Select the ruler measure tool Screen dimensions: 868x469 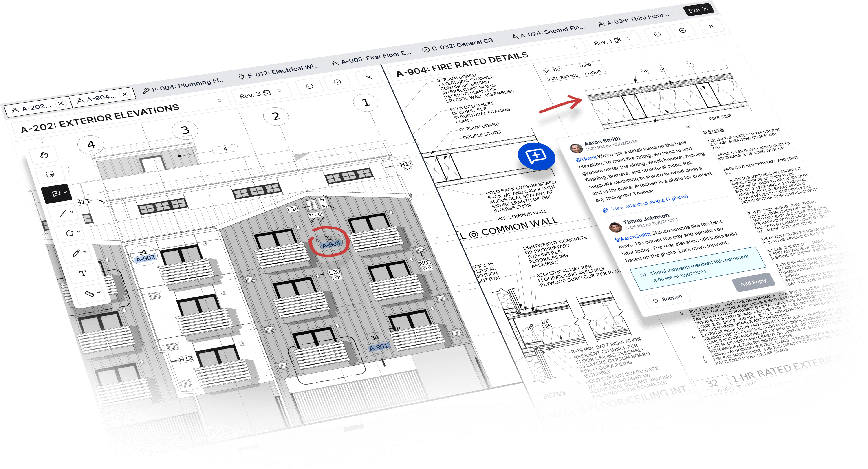coord(90,294)
